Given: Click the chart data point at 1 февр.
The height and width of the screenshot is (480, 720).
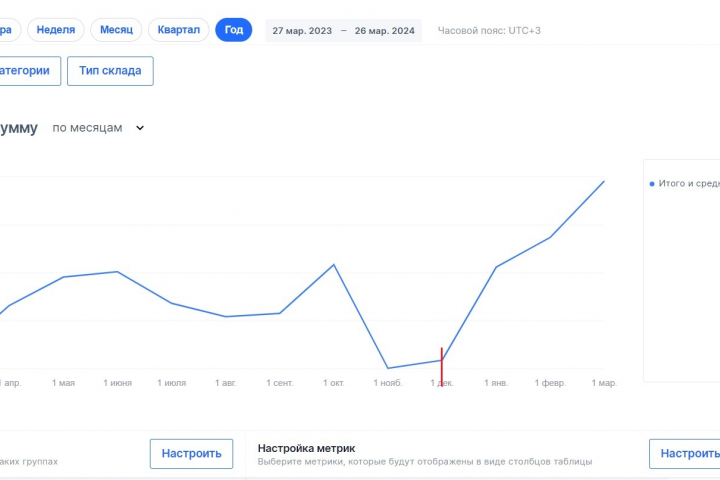Looking at the screenshot, I should (550, 237).
